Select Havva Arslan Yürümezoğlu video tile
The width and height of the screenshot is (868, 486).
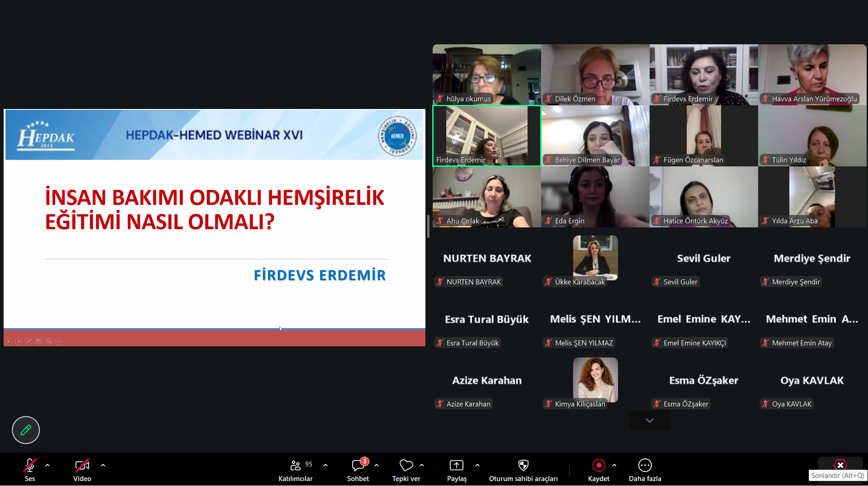tap(812, 75)
